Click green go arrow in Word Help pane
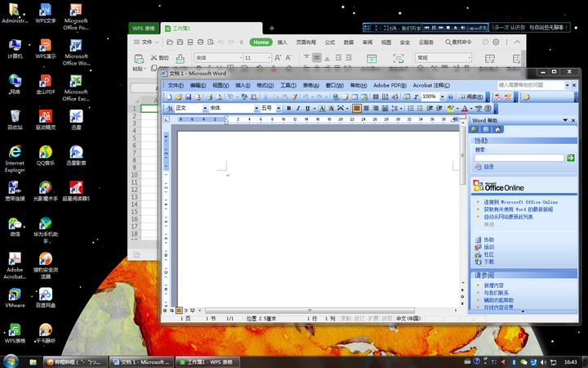Screen dimensions: 588x368 pyautogui.click(x=571, y=158)
